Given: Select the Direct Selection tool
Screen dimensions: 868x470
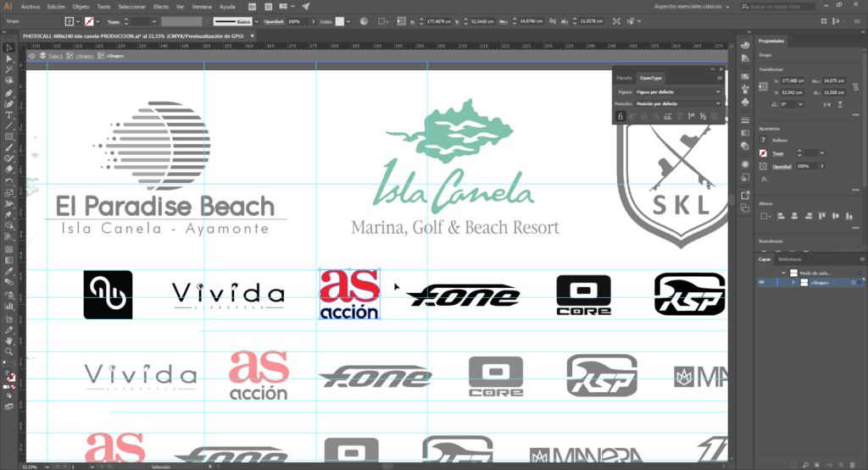Looking at the screenshot, I should [8, 58].
